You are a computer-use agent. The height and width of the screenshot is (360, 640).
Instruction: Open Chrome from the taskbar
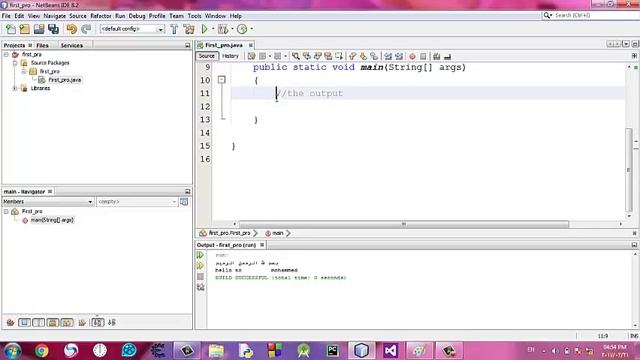pyautogui.click(x=42, y=351)
